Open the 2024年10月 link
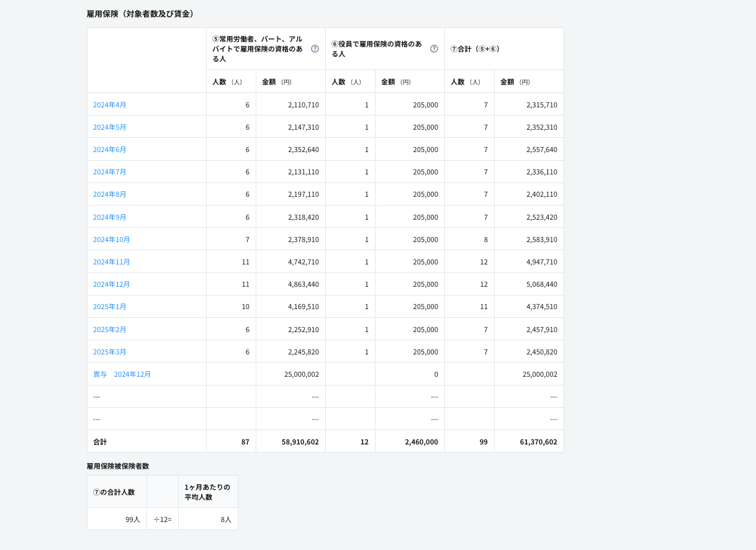 pos(112,240)
